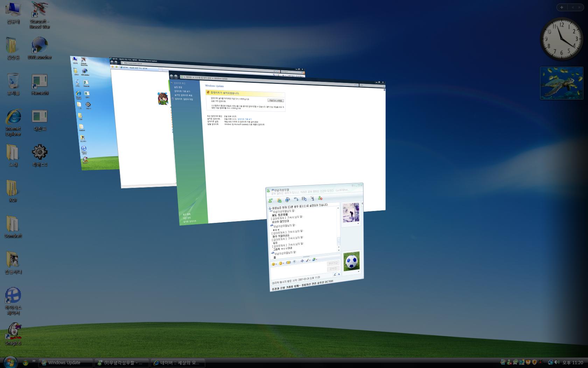Click the quick launch icon beside Start
Viewport: 588px width, 368px height.
coord(25,362)
